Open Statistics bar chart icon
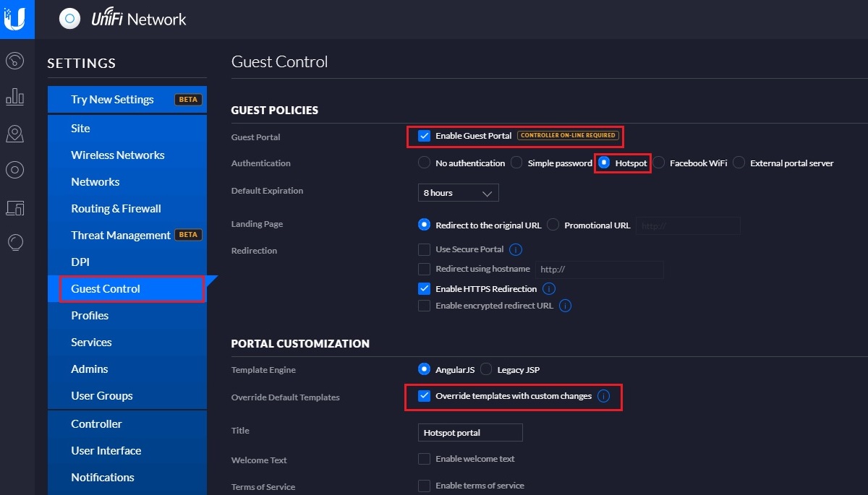868x495 pixels. [x=15, y=97]
